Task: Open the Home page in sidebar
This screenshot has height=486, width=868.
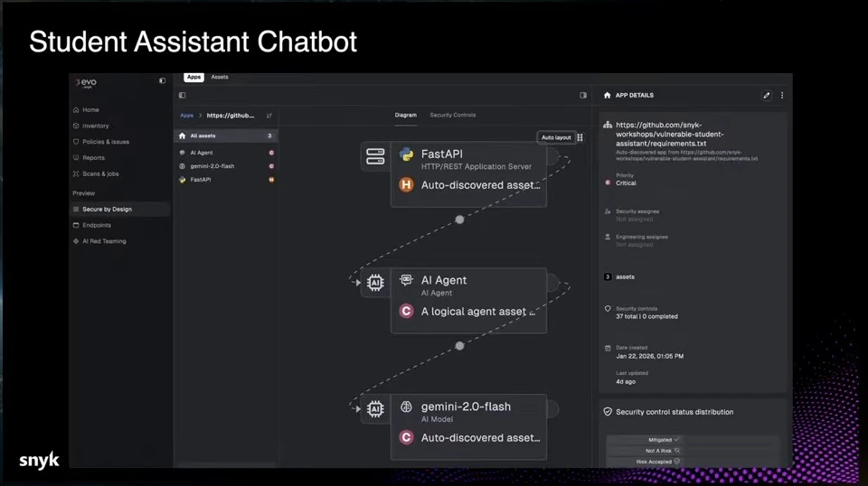Action: pyautogui.click(x=90, y=109)
